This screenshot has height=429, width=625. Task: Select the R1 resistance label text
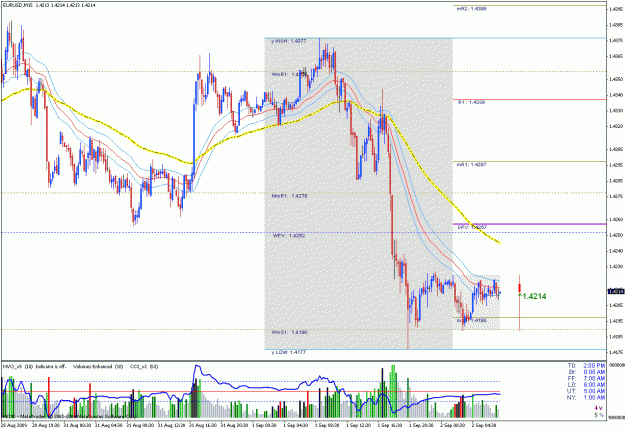pos(471,102)
